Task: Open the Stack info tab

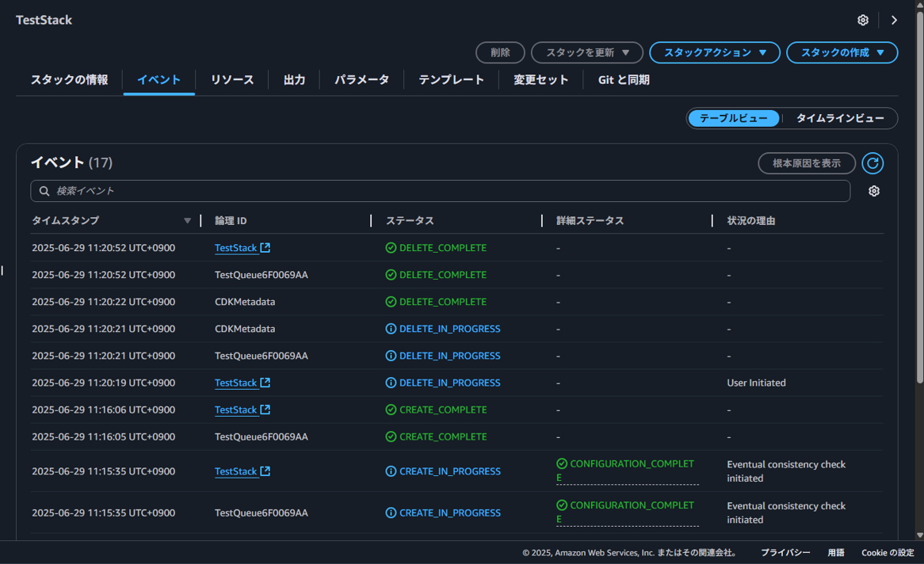Action: tap(69, 79)
